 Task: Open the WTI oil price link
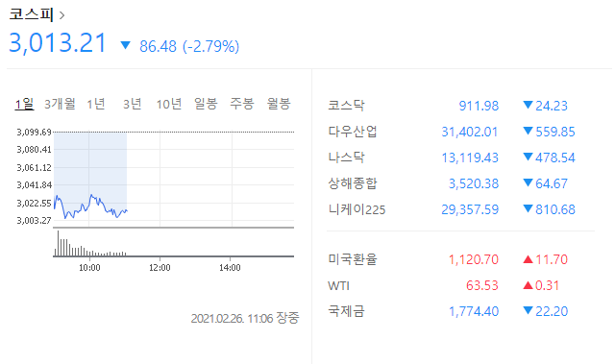point(338,285)
